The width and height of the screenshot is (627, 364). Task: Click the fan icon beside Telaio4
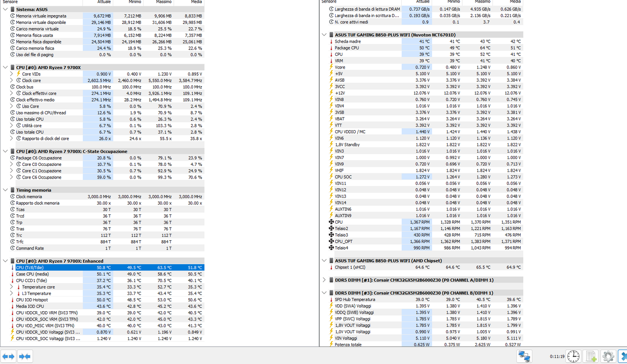pos(331,248)
